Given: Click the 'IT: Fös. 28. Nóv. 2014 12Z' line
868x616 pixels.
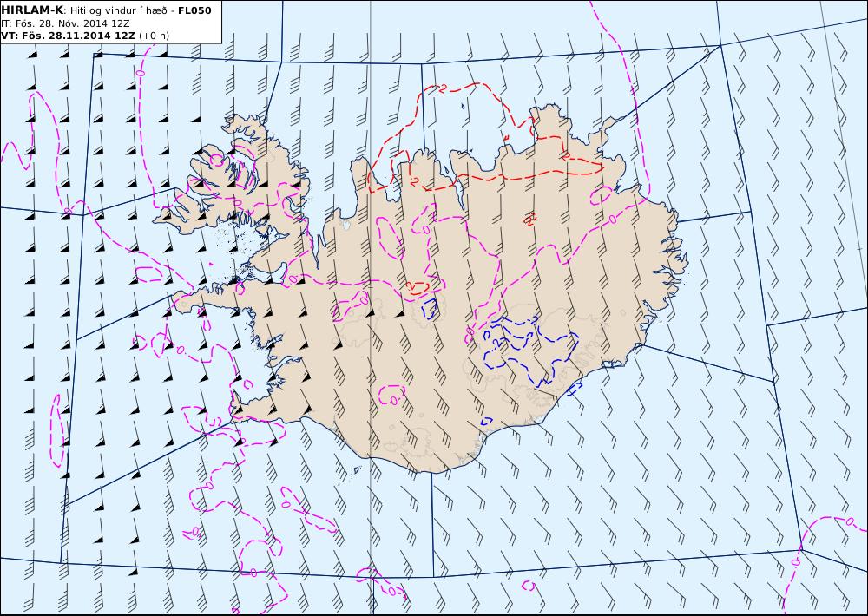Looking at the screenshot, I should tap(65, 23).
